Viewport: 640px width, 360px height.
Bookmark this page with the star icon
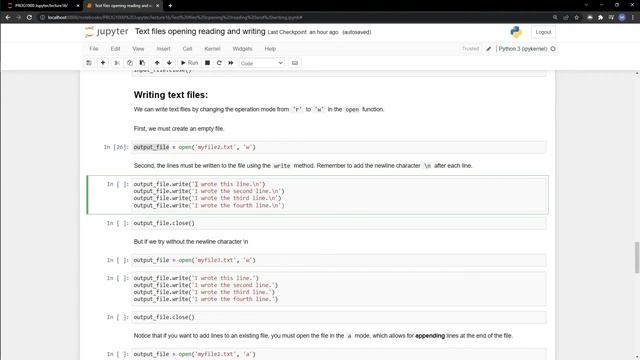576,18
